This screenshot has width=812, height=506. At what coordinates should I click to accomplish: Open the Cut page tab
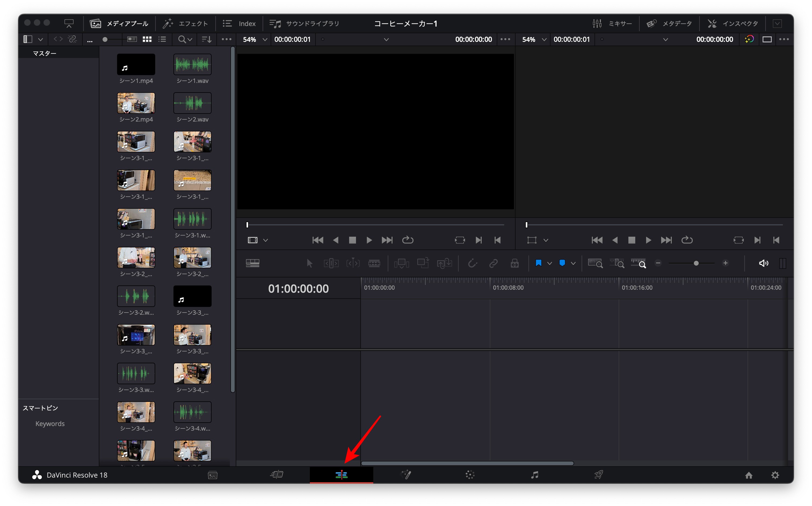coord(277,475)
